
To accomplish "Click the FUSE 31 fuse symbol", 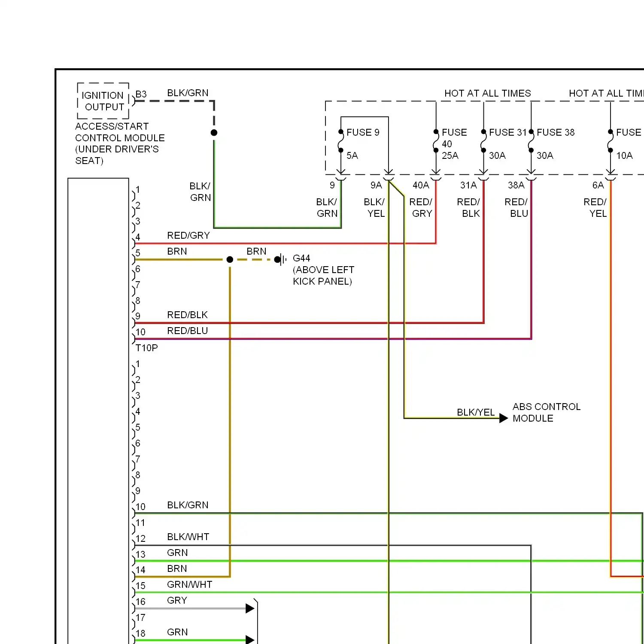I will click(483, 141).
